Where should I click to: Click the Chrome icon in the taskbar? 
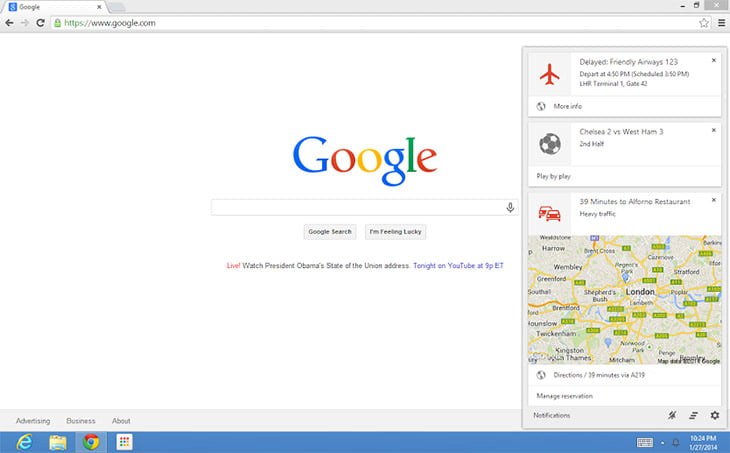[x=91, y=442]
